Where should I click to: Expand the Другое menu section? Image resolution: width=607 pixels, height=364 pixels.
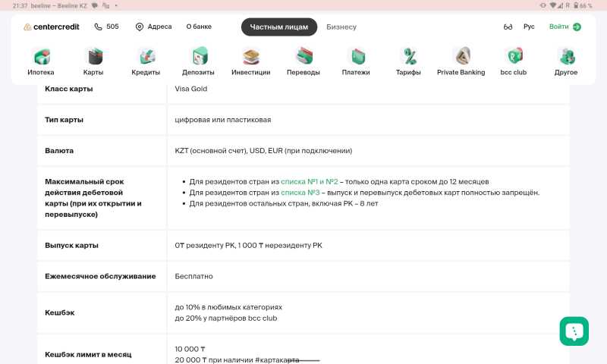pos(566,57)
